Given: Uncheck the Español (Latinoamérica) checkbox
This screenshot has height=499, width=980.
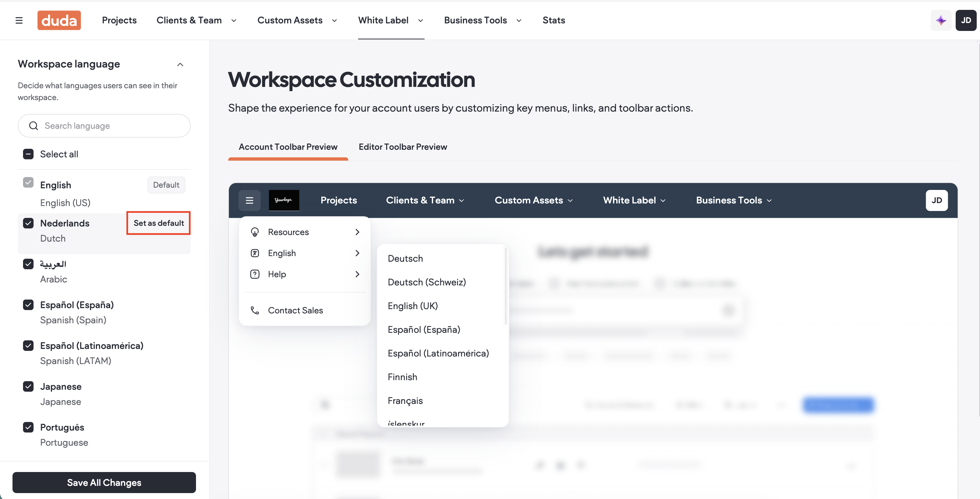Looking at the screenshot, I should coord(28,346).
